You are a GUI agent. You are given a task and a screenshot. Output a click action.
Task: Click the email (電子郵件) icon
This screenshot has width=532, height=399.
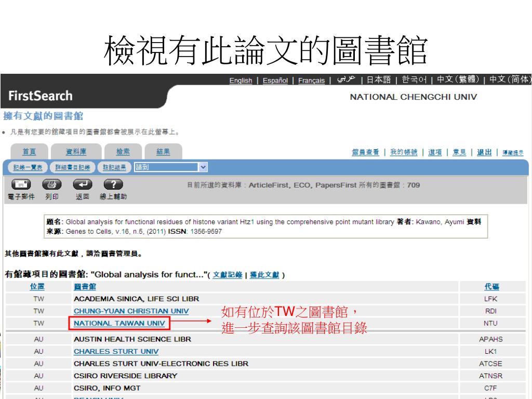(x=21, y=184)
